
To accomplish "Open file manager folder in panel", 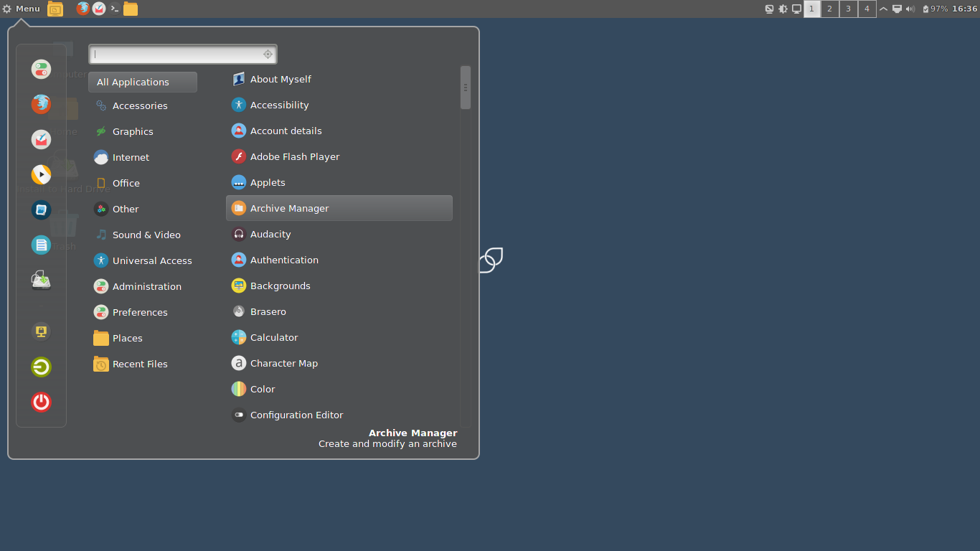I will (131, 9).
